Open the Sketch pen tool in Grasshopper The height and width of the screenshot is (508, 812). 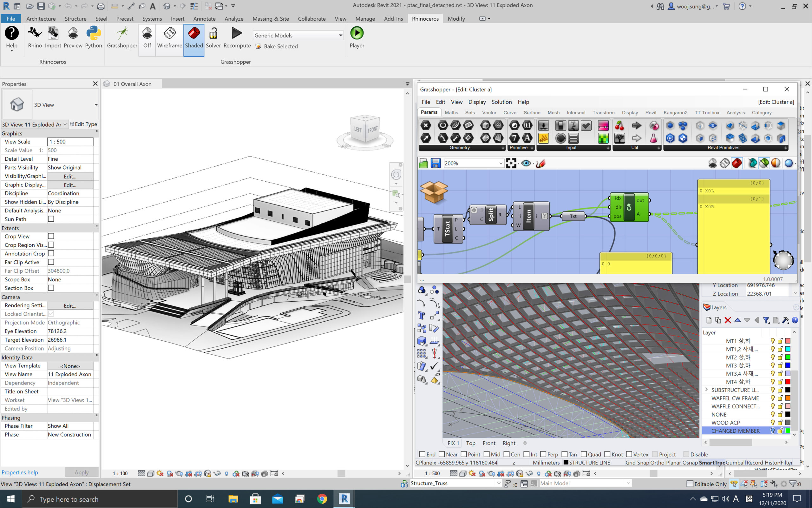click(540, 163)
